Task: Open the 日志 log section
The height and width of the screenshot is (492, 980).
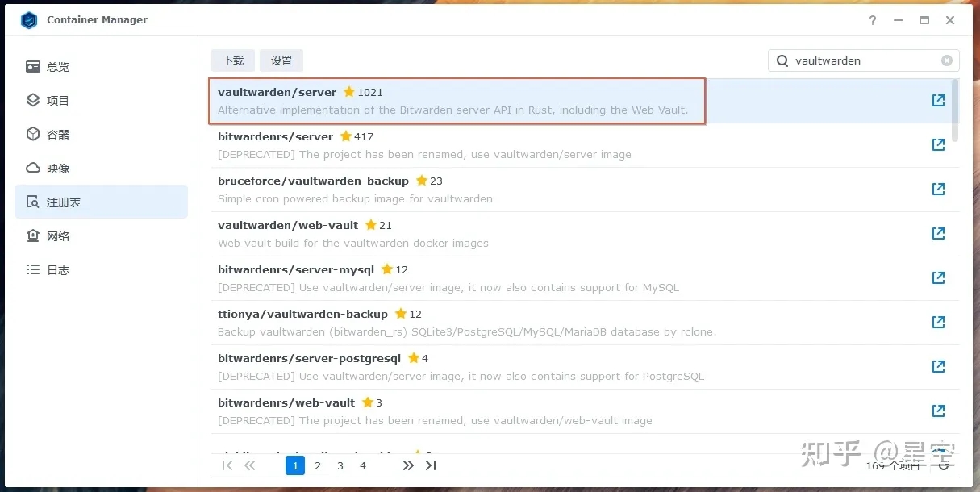Action: 58,270
